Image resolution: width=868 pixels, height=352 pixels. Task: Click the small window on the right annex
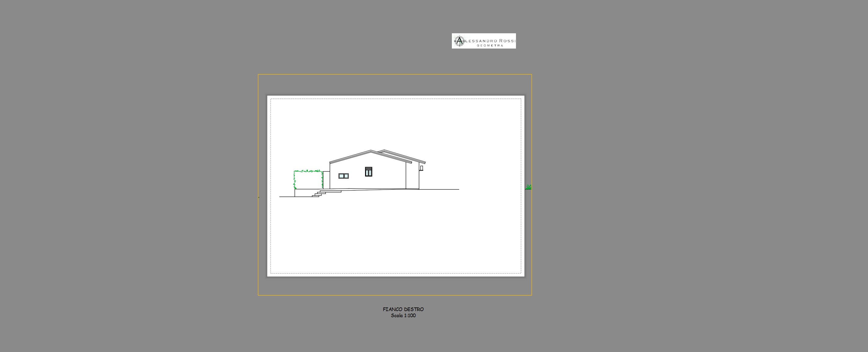click(x=421, y=168)
